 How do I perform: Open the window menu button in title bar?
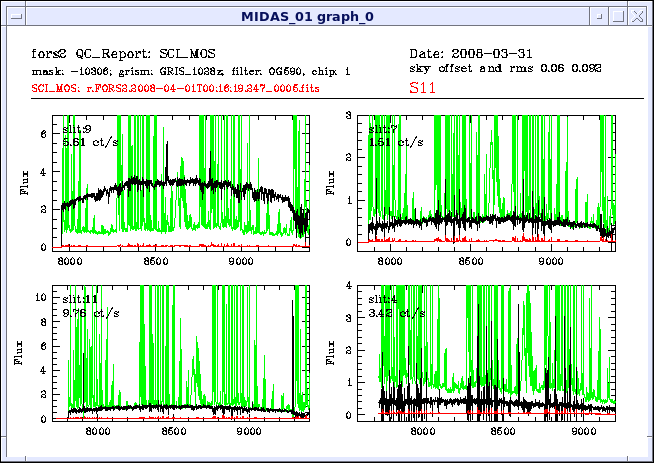point(13,14)
